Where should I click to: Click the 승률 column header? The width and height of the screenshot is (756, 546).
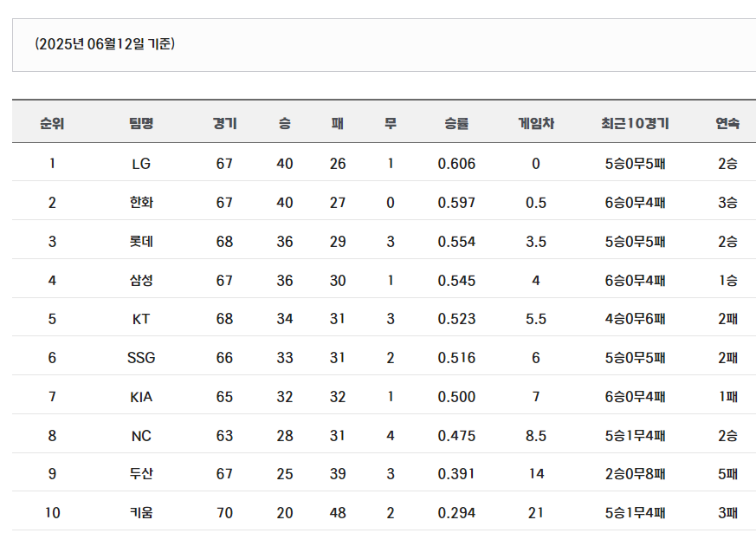456,123
